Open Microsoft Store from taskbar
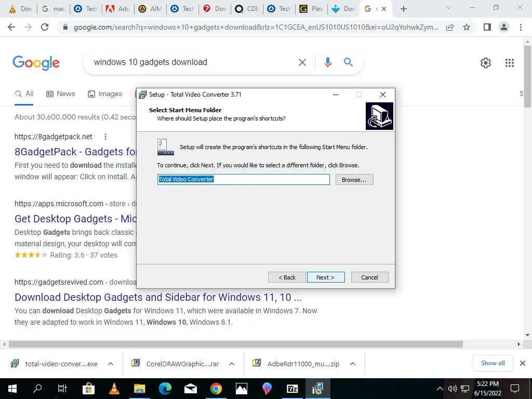Screen dimensions: 532x399 (88, 389)
